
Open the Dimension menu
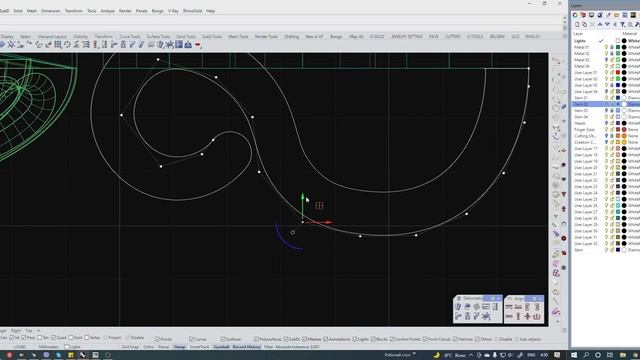tap(51, 11)
